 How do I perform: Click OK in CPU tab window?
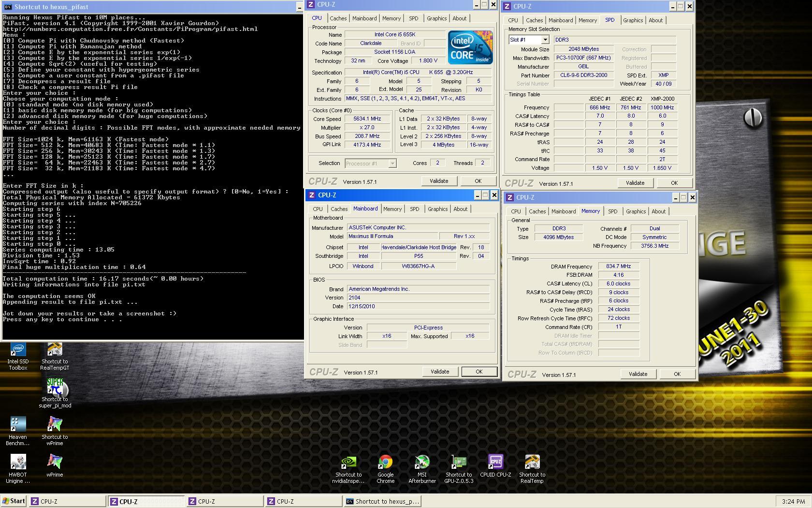478,181
